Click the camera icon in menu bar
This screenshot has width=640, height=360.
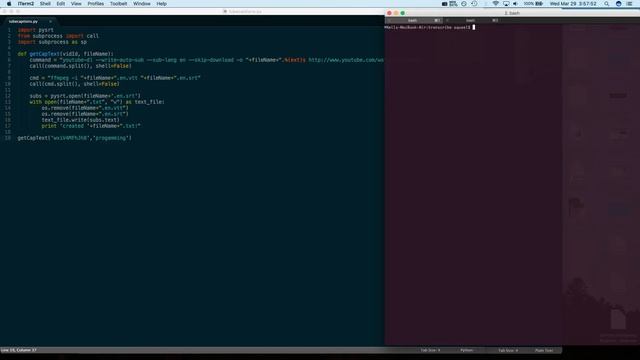pos(444,4)
